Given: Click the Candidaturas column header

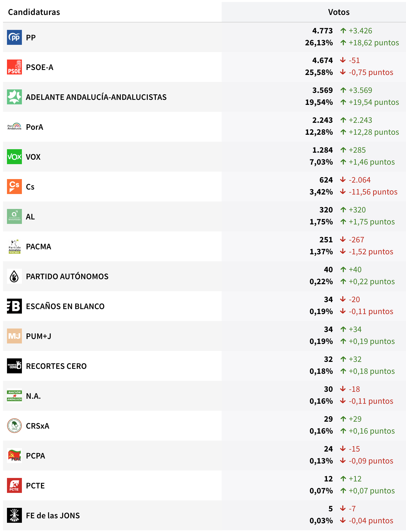Looking at the screenshot, I should (34, 12).
